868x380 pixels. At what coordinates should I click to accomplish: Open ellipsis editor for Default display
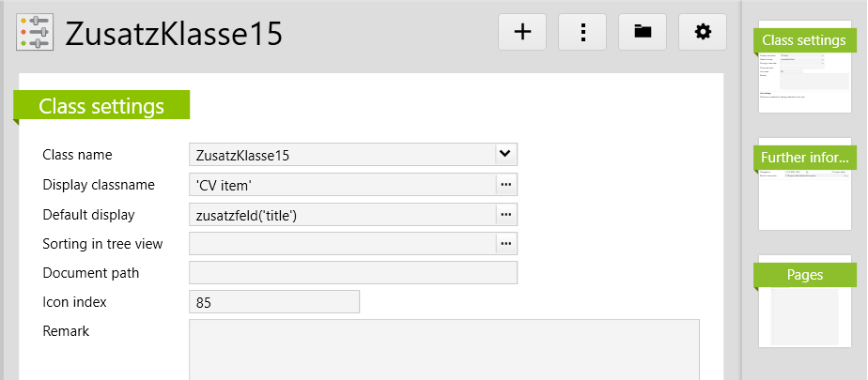[506, 215]
